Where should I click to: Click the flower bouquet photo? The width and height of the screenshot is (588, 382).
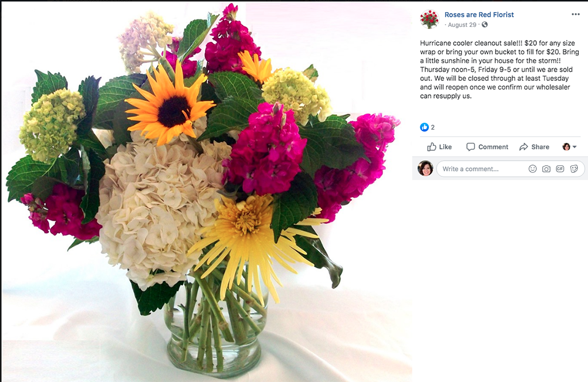(206, 192)
